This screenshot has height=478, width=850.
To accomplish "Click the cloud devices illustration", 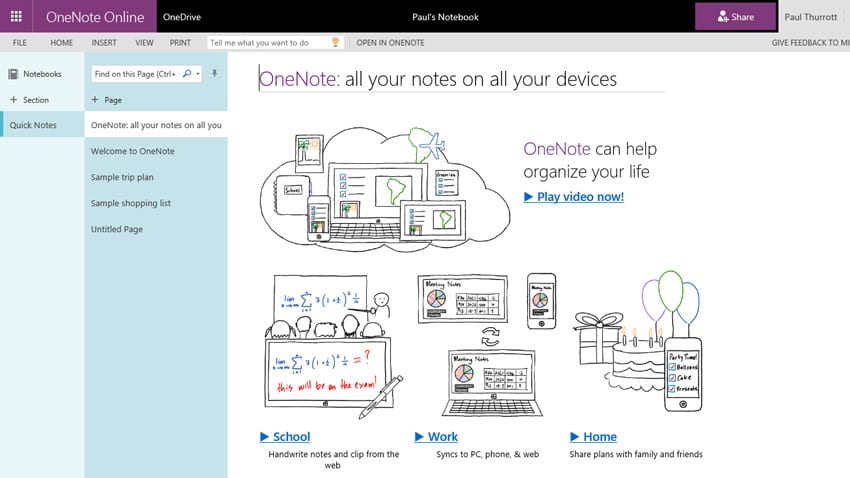I will pyautogui.click(x=385, y=189).
